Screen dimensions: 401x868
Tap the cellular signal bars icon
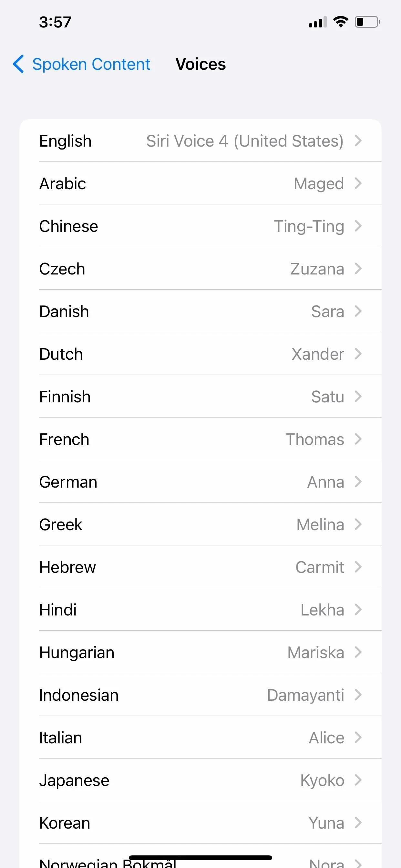317,22
